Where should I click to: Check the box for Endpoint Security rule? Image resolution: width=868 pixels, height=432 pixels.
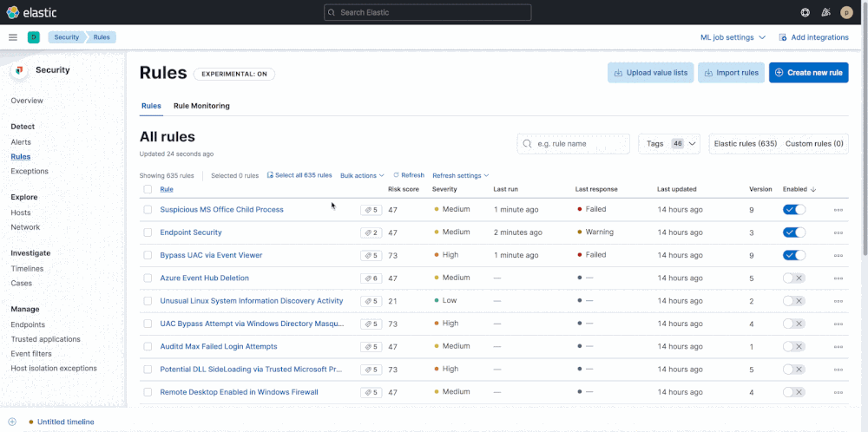[148, 232]
